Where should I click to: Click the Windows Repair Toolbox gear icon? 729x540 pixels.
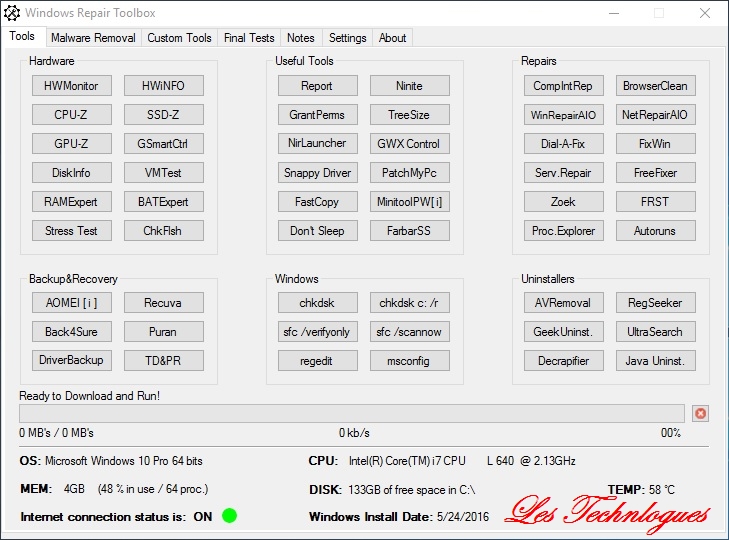pyautogui.click(x=12, y=13)
